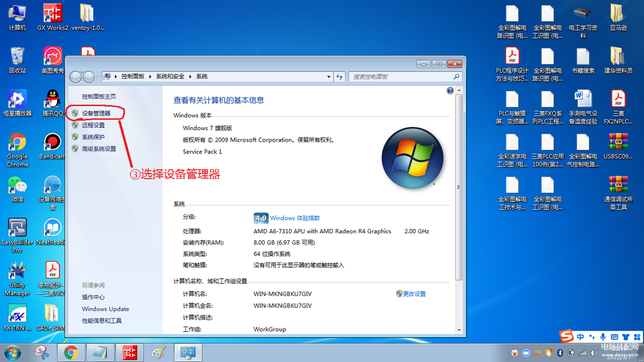The image size is (644, 362).
Task: Open the ventoy folder on desktop
Action: (x=87, y=17)
